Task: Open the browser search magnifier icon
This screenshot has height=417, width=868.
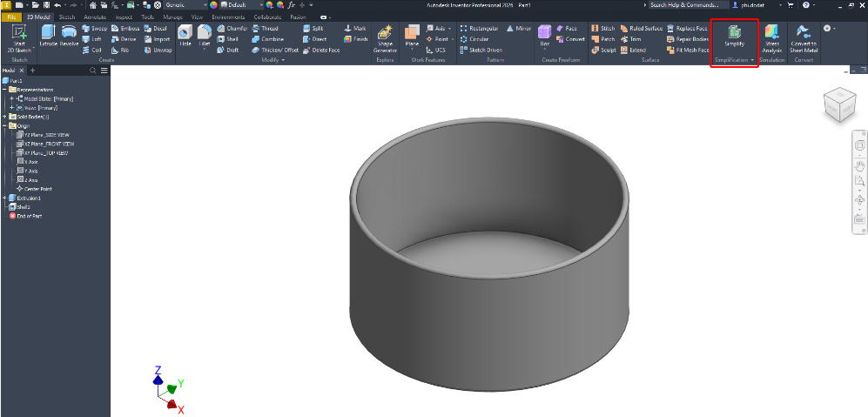Action: coord(93,71)
